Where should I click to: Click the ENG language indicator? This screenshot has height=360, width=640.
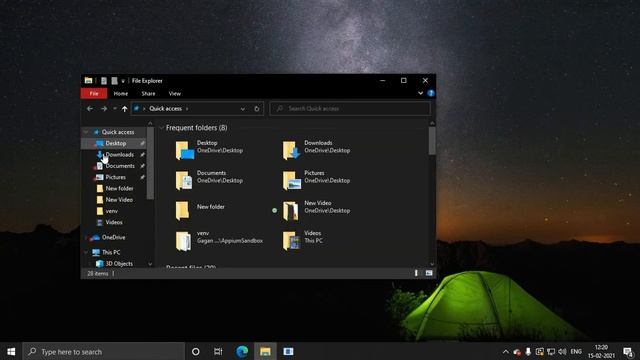[576, 351]
